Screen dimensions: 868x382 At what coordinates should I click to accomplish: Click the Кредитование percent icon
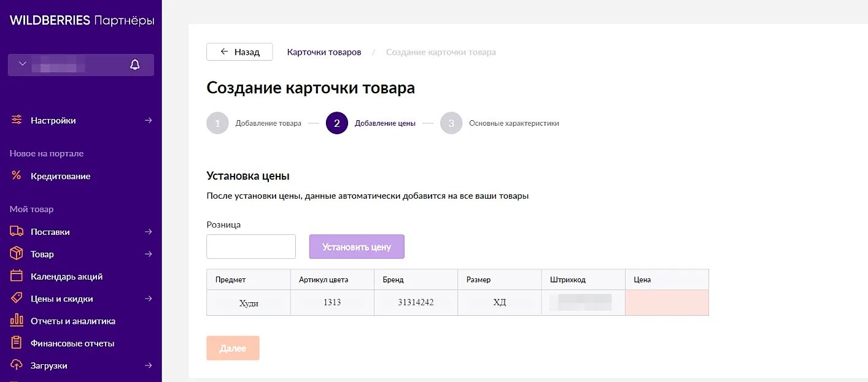tap(17, 176)
